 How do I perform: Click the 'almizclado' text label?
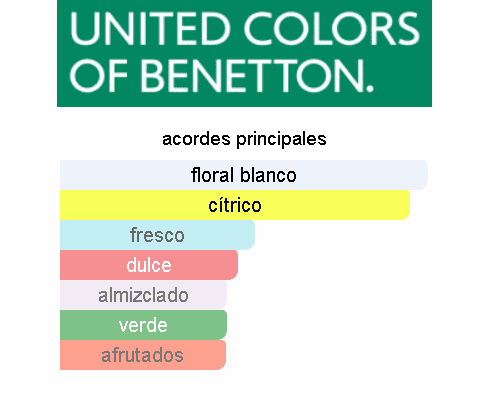tap(143, 295)
